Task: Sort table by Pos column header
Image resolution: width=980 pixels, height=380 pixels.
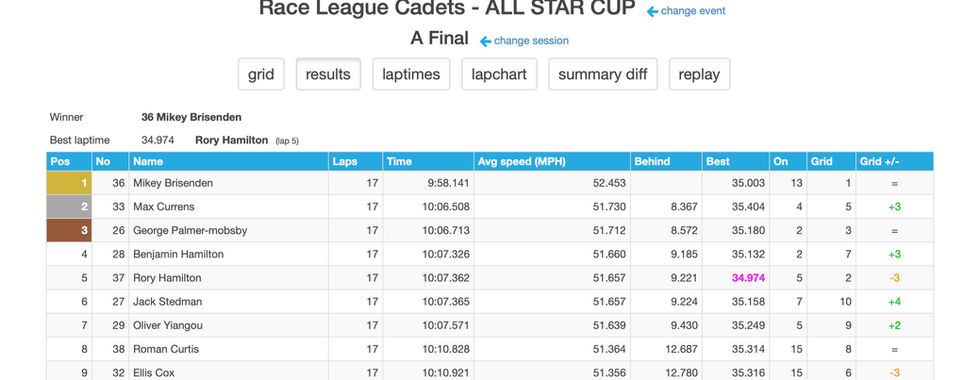Action: 69,161
